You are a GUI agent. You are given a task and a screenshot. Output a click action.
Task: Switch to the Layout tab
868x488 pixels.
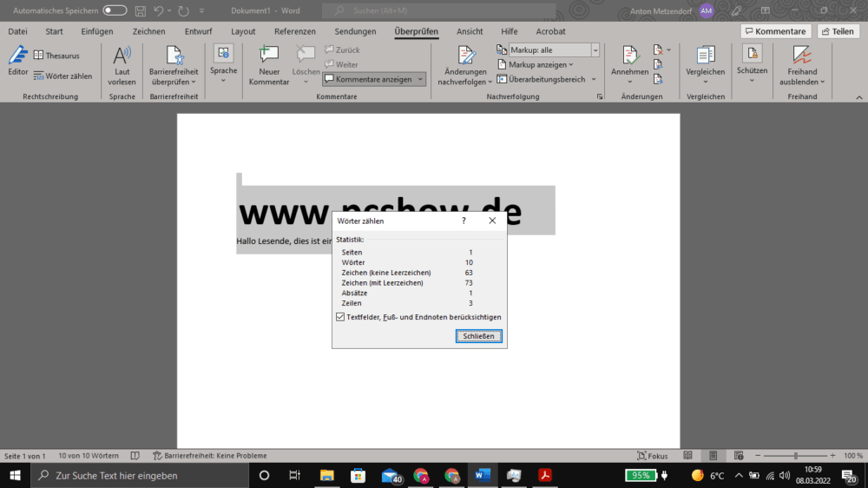(x=243, y=31)
